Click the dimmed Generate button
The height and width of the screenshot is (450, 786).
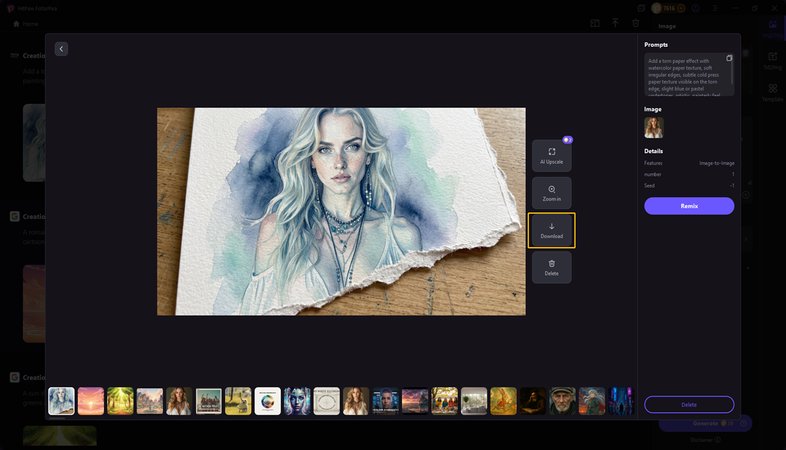705,423
